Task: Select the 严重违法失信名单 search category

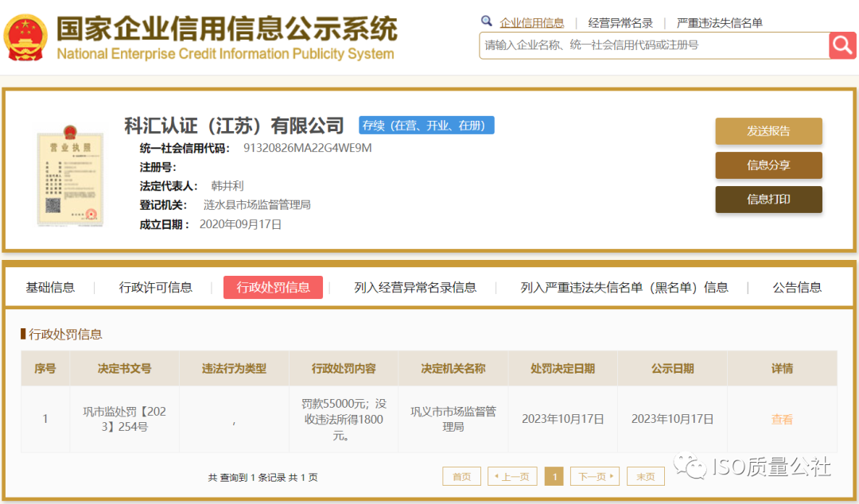Action: coord(719,23)
